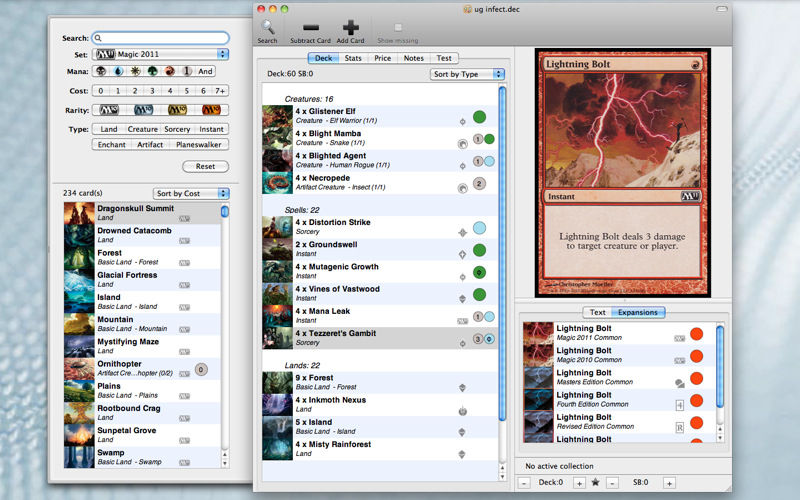The image size is (800, 500).
Task: Toggle the cost 0 filter
Action: point(101,91)
